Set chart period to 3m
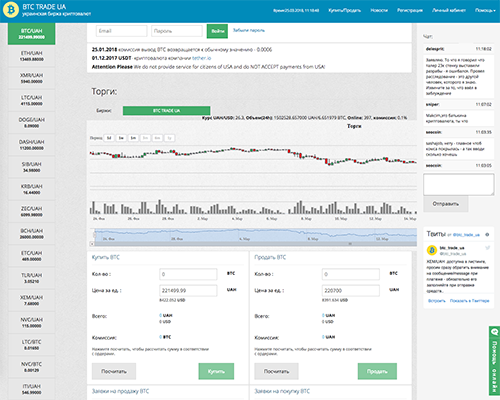This screenshot has width=500, height=400. tap(145, 138)
